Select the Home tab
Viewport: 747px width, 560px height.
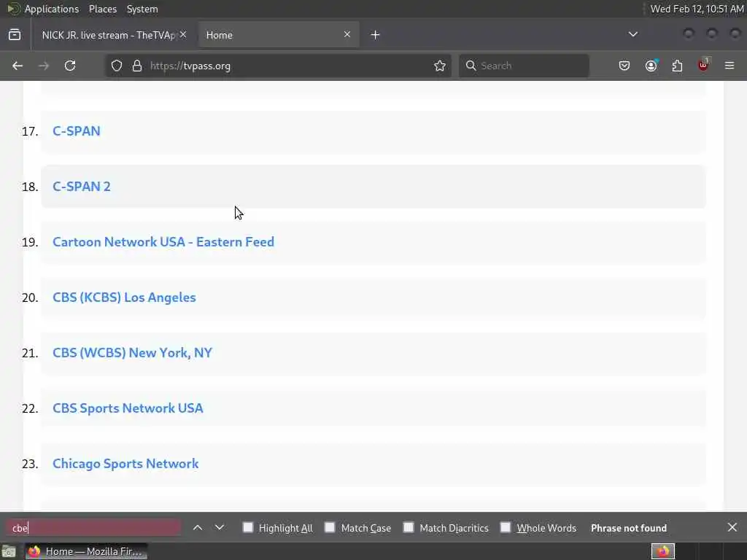(279, 35)
